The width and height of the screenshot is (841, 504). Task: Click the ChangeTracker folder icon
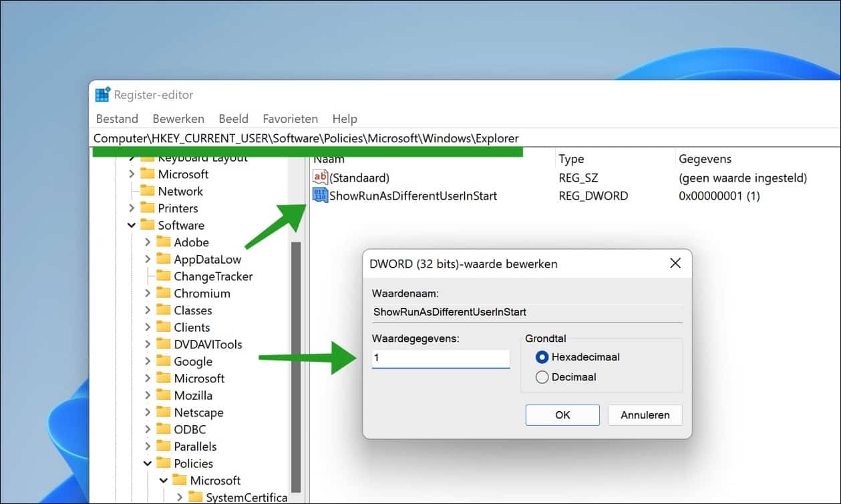164,276
